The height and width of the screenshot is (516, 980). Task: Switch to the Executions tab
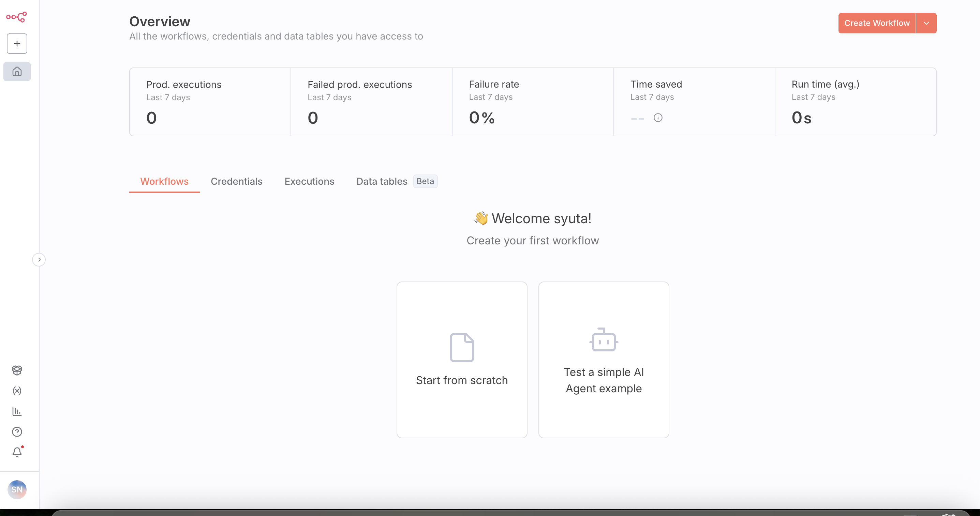coord(309,181)
